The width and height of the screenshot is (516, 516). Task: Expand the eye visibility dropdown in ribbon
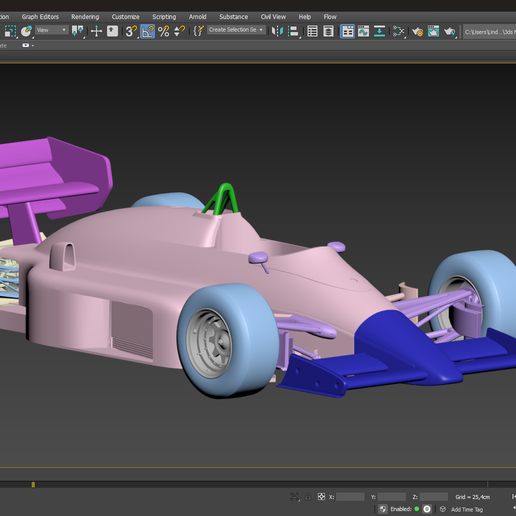click(x=28, y=45)
